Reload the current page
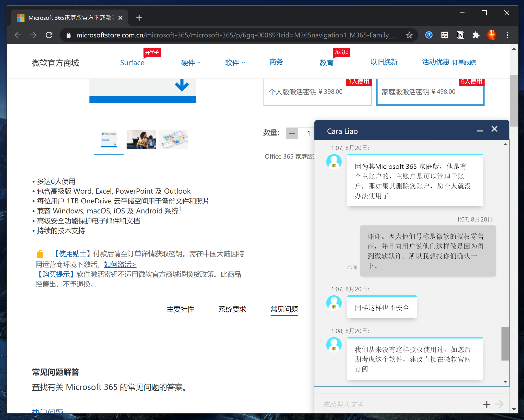 click(49, 35)
